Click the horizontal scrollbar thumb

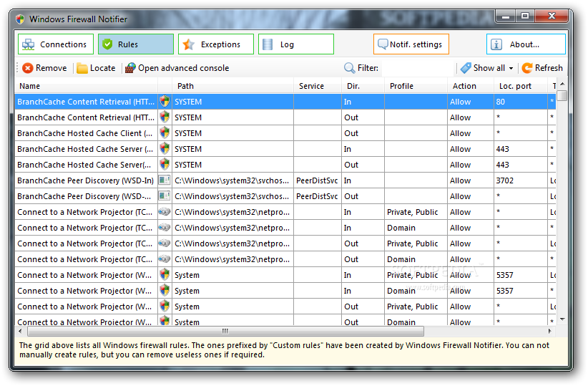226,331
